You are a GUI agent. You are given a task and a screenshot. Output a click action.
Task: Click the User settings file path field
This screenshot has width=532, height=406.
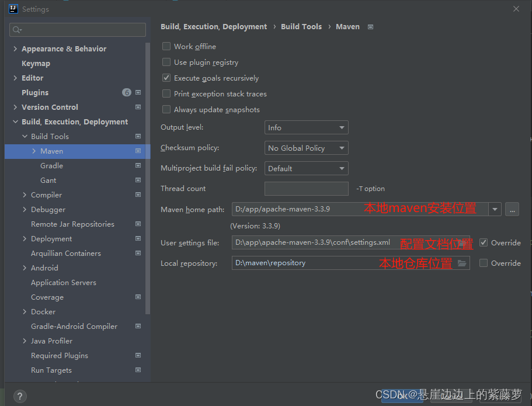tap(351, 242)
